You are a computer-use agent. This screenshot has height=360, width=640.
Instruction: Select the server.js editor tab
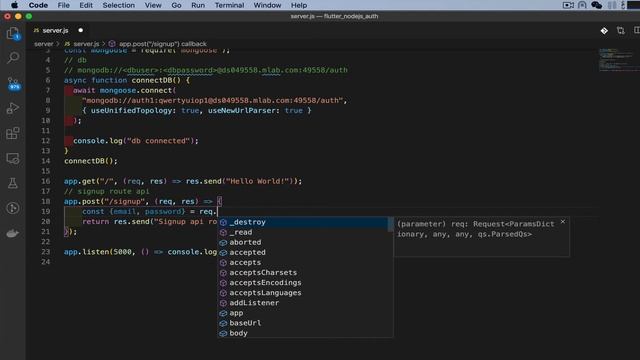coord(55,31)
